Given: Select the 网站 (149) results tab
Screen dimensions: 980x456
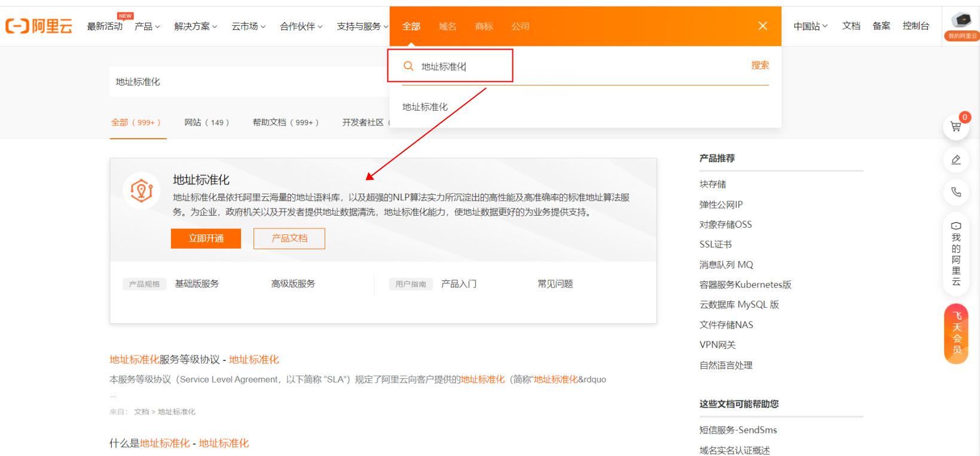Looking at the screenshot, I should (207, 123).
